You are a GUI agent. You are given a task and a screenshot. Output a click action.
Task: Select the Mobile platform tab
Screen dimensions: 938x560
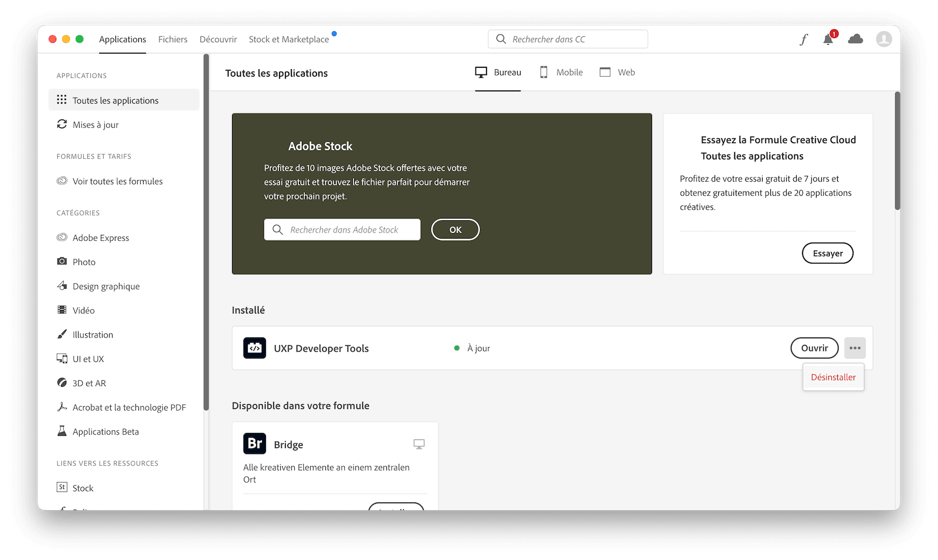tap(561, 73)
